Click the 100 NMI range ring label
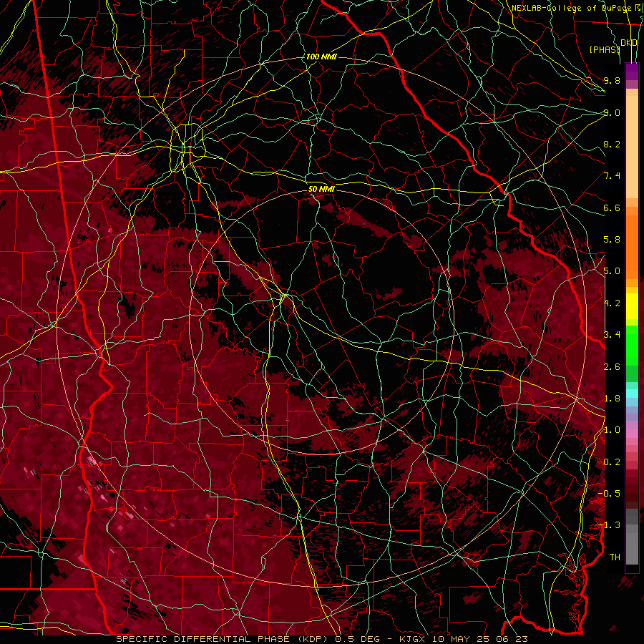This screenshot has width=644, height=644. 321,57
